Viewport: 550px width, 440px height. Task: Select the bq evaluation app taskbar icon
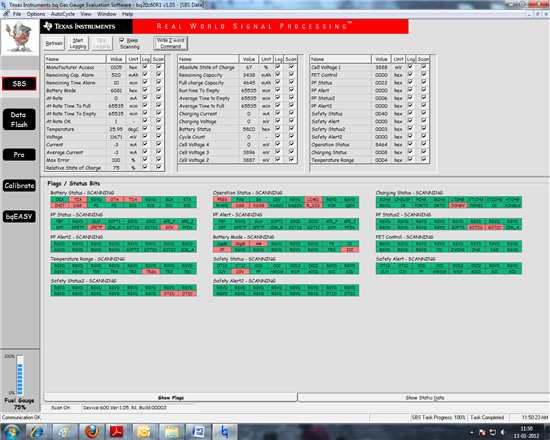pos(224,432)
